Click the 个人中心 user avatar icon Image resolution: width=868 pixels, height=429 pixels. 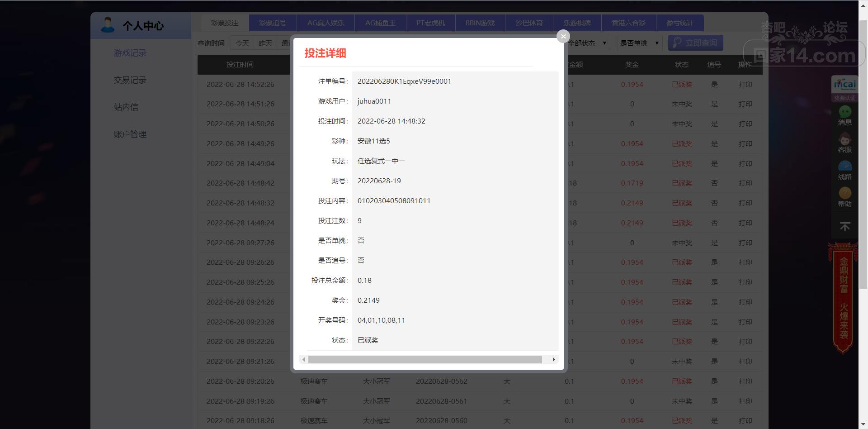pyautogui.click(x=107, y=25)
